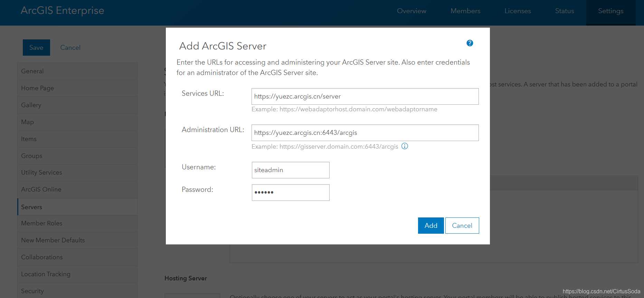This screenshot has width=644, height=298.
Task: Select Servers in settings sidebar
Action: pyautogui.click(x=77, y=207)
